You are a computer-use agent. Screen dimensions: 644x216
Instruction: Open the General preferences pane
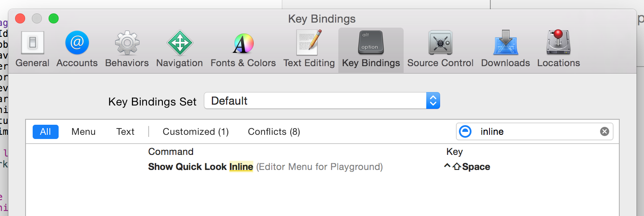[x=32, y=49]
